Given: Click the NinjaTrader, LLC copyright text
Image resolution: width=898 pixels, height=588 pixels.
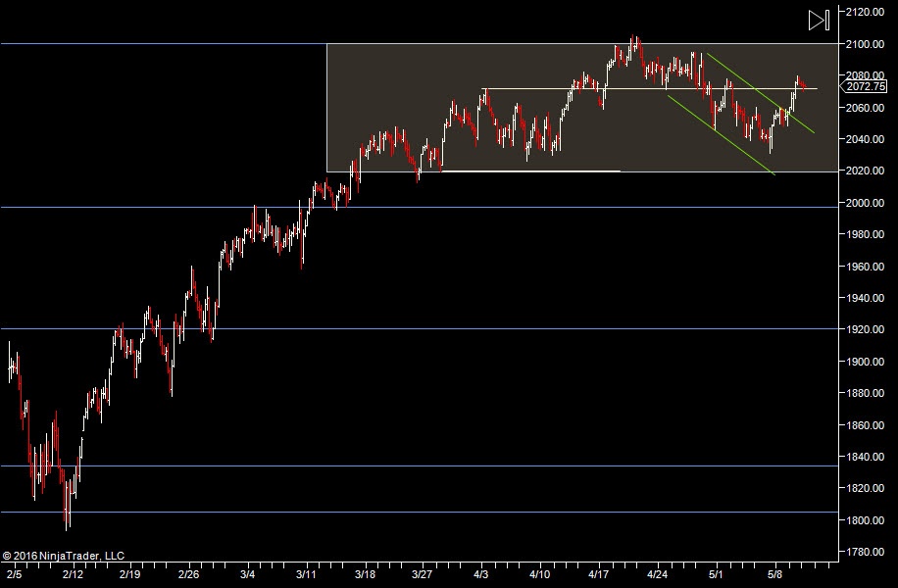Looking at the screenshot, I should coord(63,555).
